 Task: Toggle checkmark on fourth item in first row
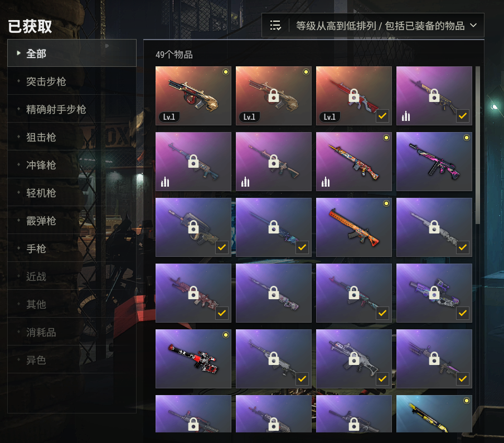tap(463, 116)
